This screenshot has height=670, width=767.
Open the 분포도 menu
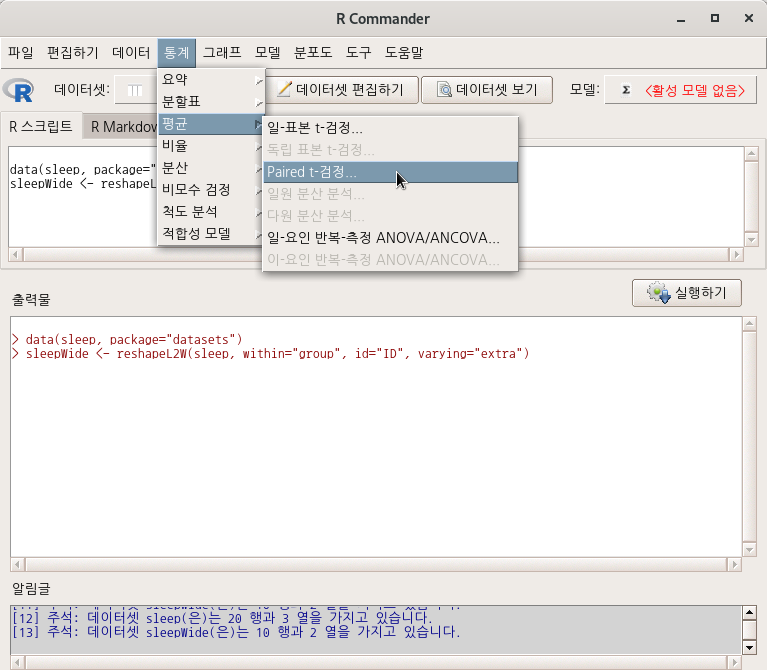tap(313, 52)
